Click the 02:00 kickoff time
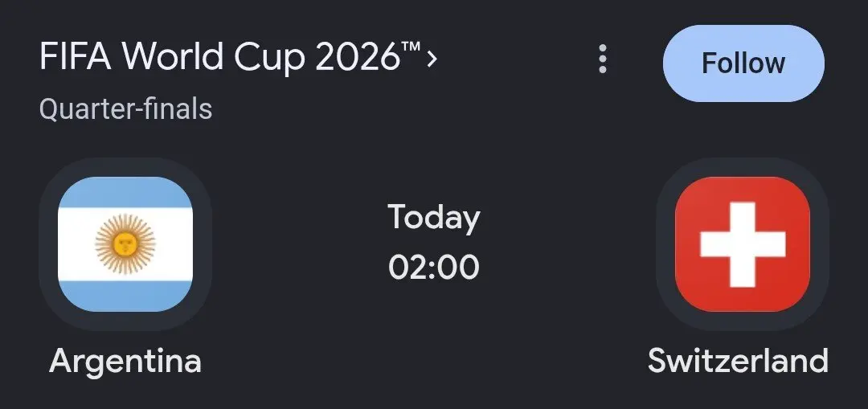Image resolution: width=868 pixels, height=409 pixels. coord(434,268)
